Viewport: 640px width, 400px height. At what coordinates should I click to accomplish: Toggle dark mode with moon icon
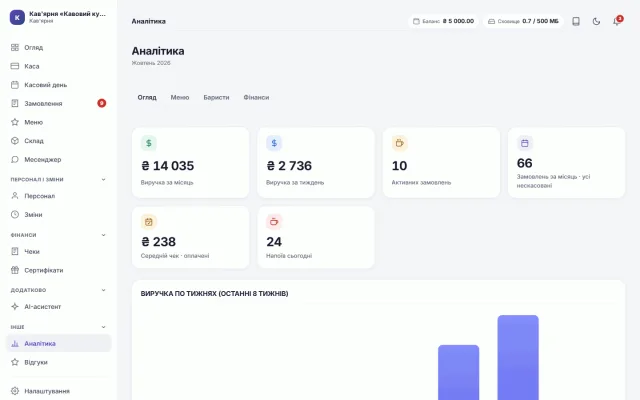pos(596,21)
